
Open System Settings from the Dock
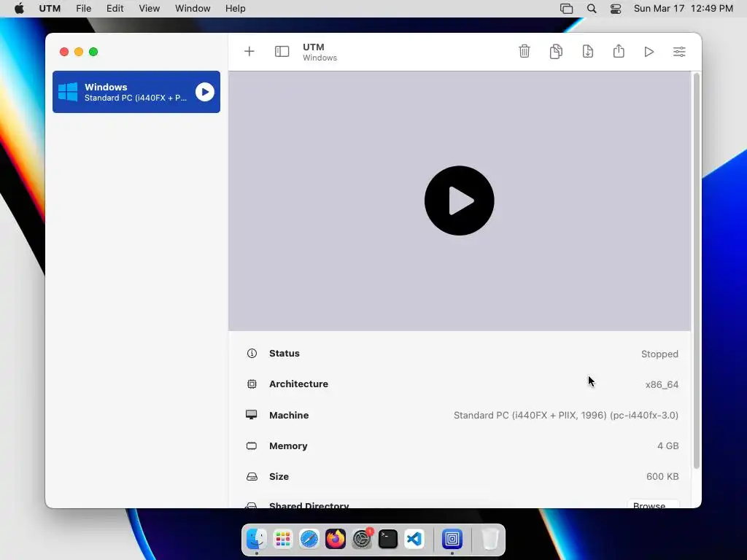pos(362,539)
